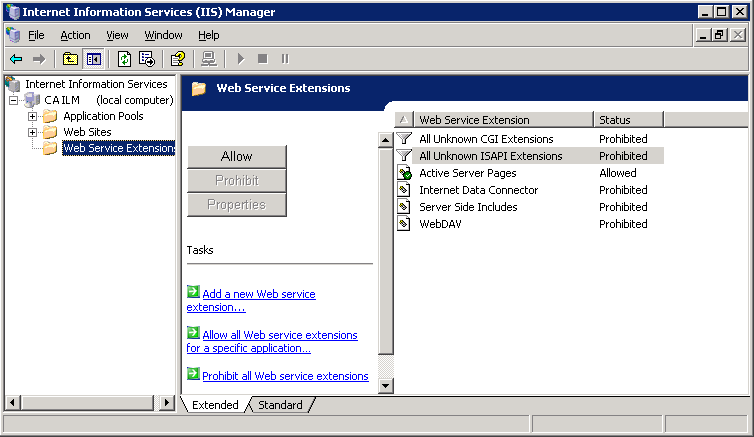This screenshot has width=754, height=437.
Task: Click the Up One Level folder icon
Action: [70, 59]
